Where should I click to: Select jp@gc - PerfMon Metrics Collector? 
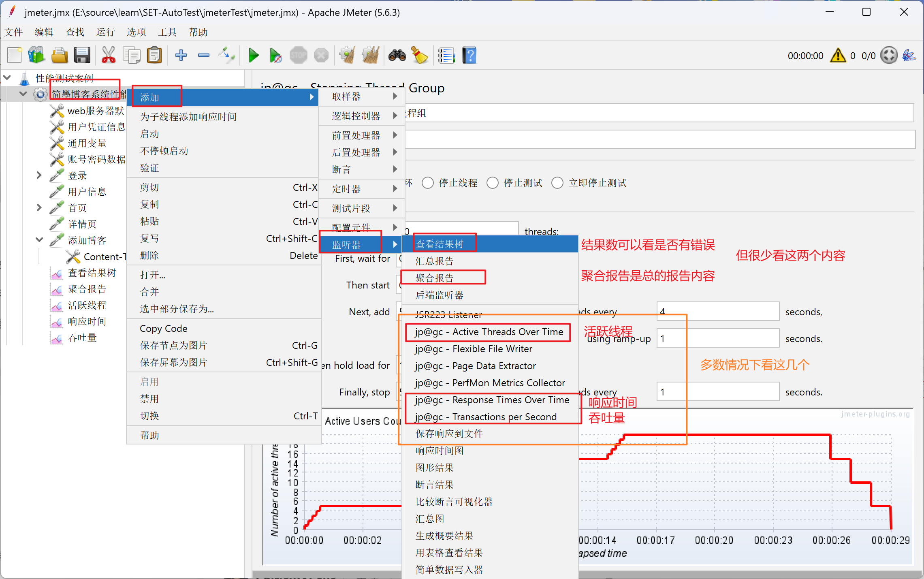490,383
